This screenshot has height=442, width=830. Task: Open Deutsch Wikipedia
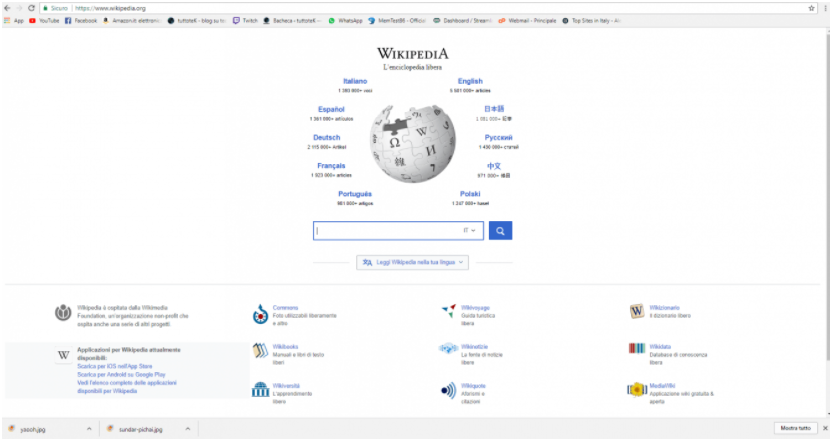click(x=327, y=137)
